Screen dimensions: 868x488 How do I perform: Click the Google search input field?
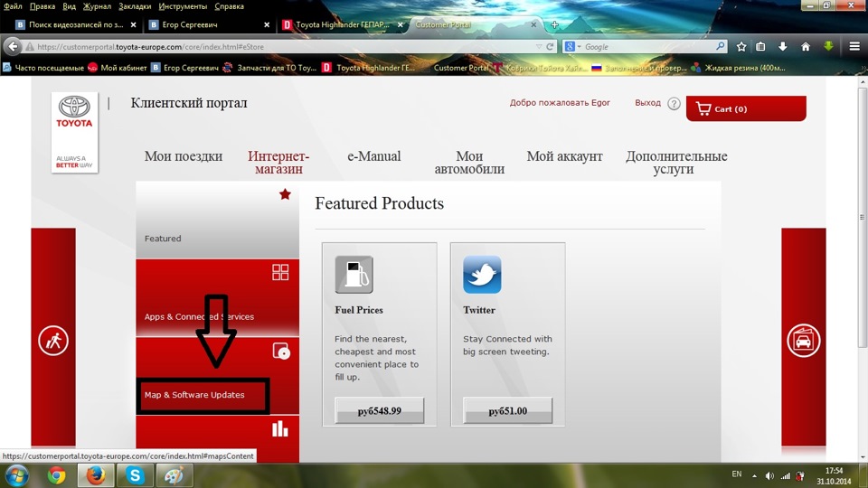(647, 46)
